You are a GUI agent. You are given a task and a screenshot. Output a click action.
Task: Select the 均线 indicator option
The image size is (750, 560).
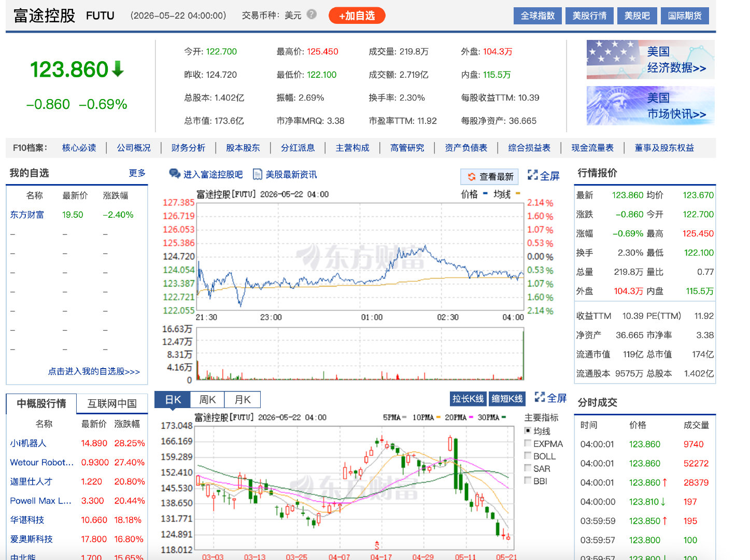click(528, 430)
